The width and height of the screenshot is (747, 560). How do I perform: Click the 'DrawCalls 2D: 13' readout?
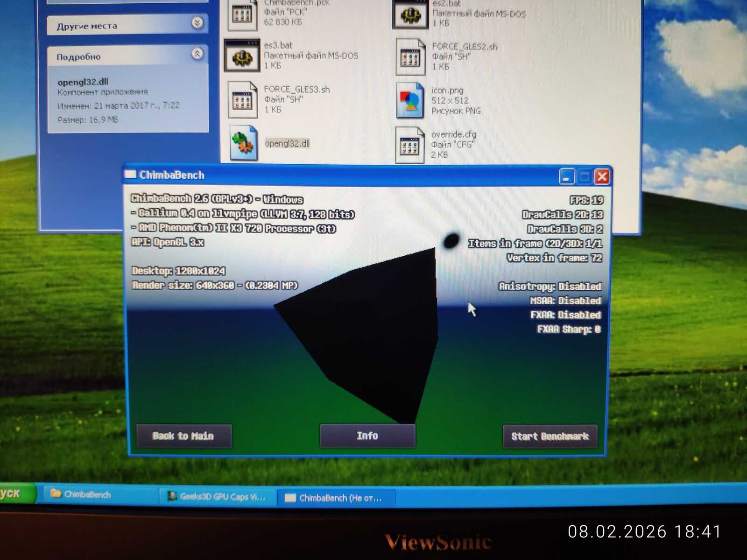click(x=563, y=215)
